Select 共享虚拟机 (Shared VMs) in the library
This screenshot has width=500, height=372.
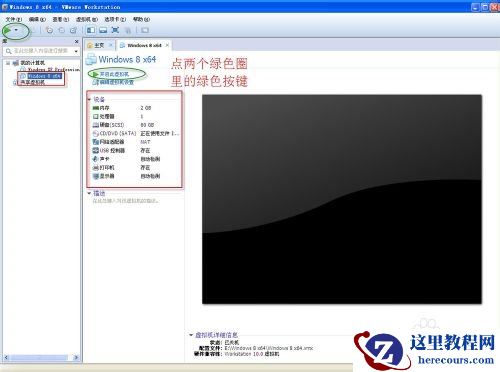pos(32,82)
